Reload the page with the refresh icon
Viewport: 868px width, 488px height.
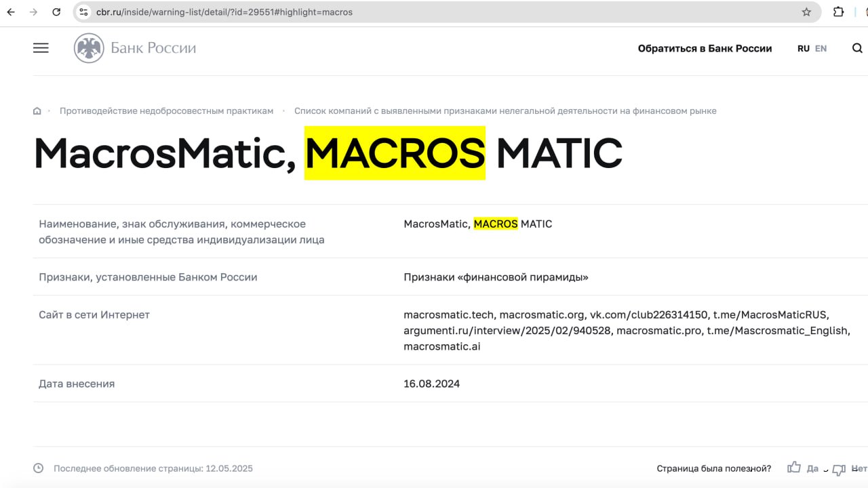56,12
